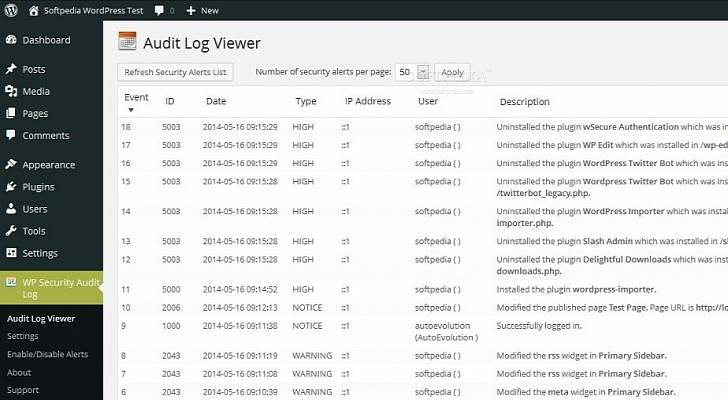Viewport: 728px width, 400px height.
Task: Open the alerts per page dropdown
Action: (423, 72)
